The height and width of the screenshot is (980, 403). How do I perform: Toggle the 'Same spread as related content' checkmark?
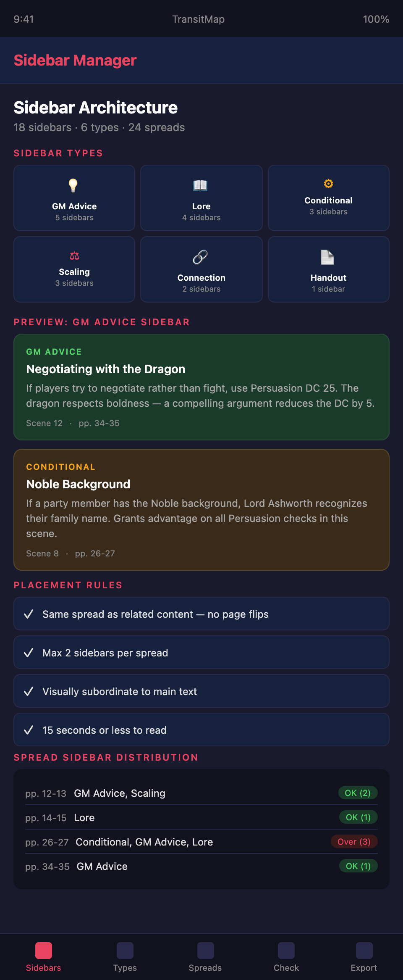[x=29, y=614]
